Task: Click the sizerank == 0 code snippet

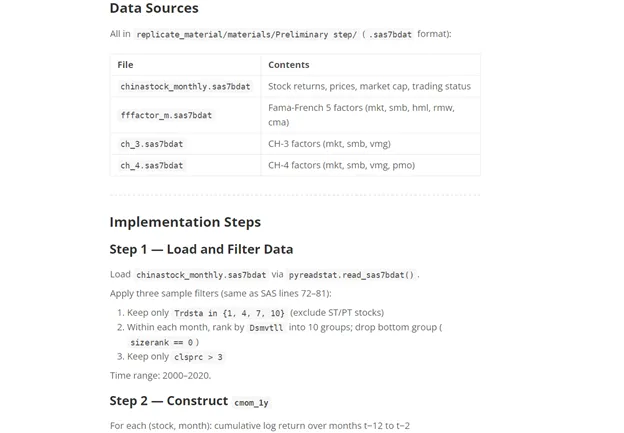Action: coord(162,342)
